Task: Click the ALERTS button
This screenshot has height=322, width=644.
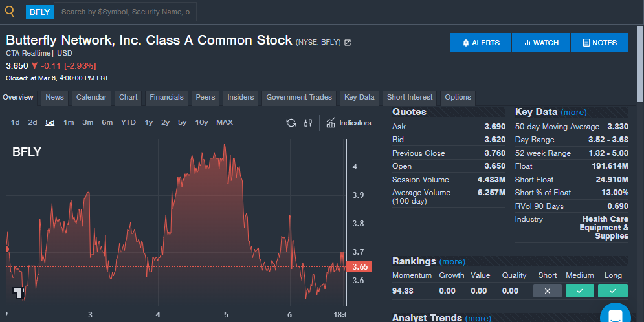Action: (481, 43)
